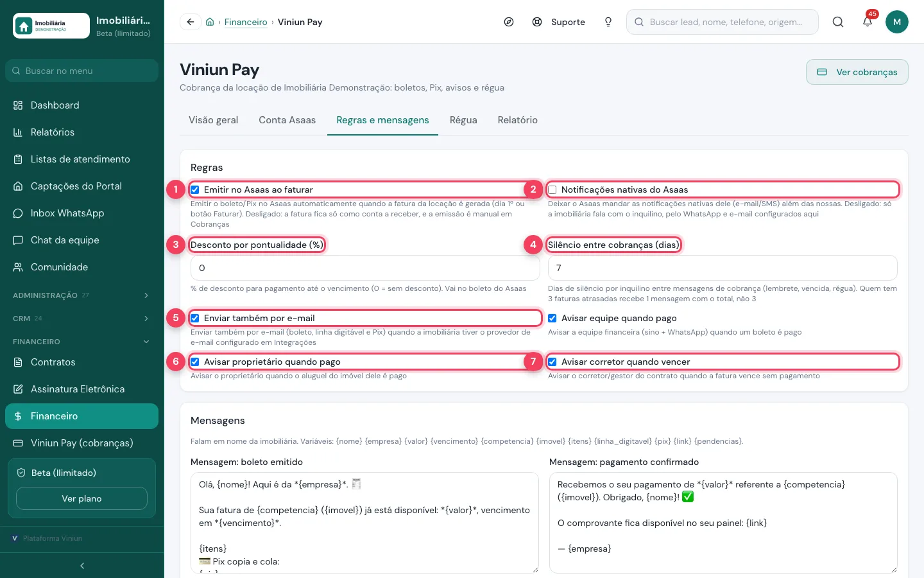Switch to the Régua tab
Screen dimensions: 924x578
click(463, 120)
